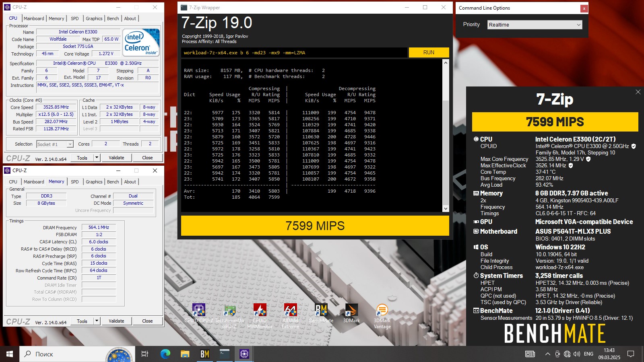The width and height of the screenshot is (644, 362).
Task: Open SPD tab in top CPU-Z
Action: [75, 19]
